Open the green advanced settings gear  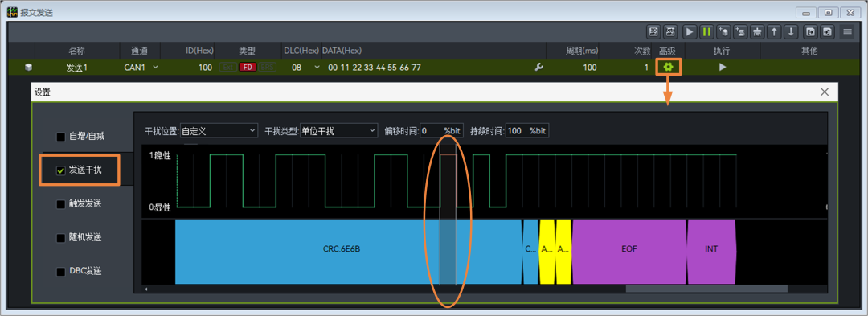coord(668,67)
